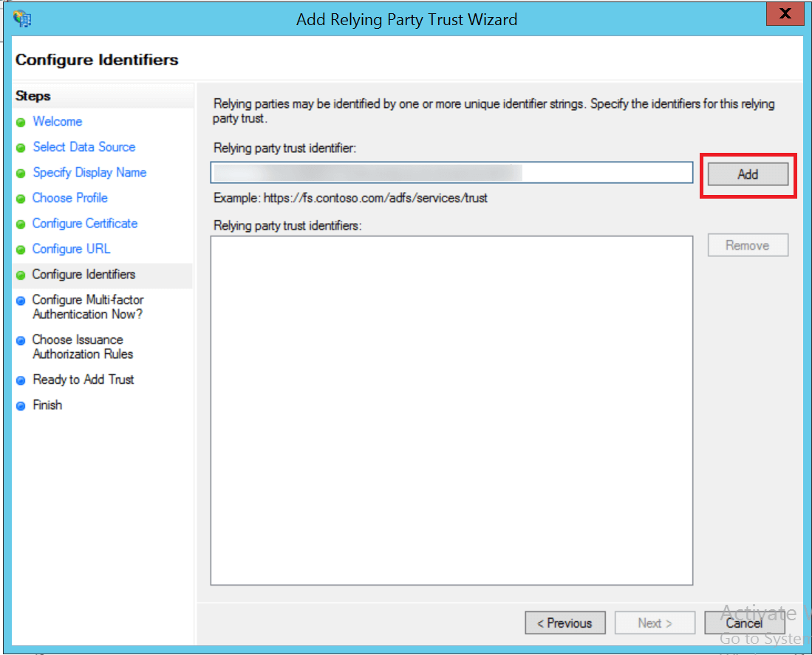The height and width of the screenshot is (655, 812).
Task: Close the Add Relying Party Trust Wizard window
Action: (785, 13)
